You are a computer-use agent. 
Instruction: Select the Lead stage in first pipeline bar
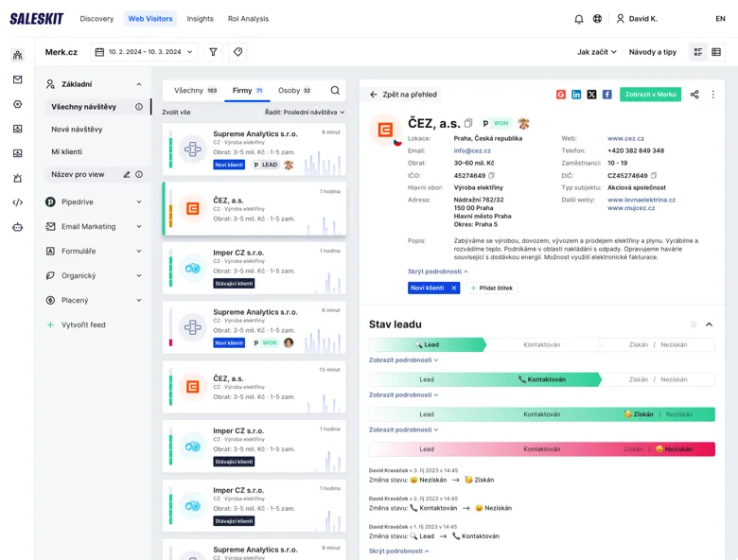[427, 344]
